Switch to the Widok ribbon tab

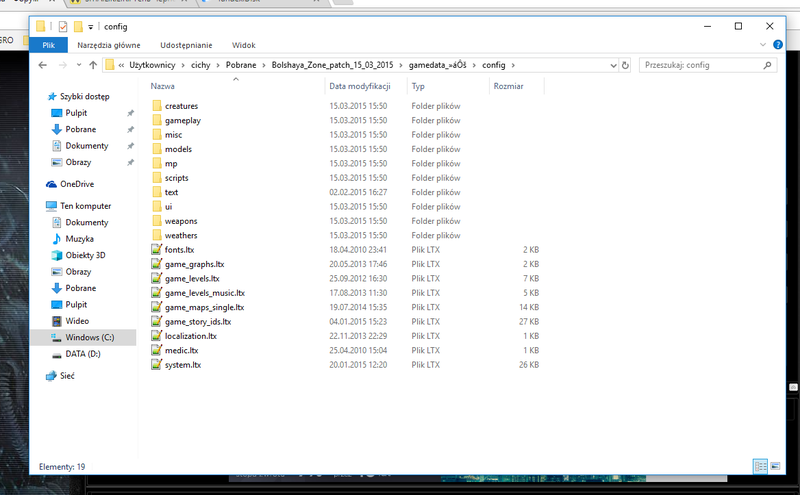click(x=243, y=45)
